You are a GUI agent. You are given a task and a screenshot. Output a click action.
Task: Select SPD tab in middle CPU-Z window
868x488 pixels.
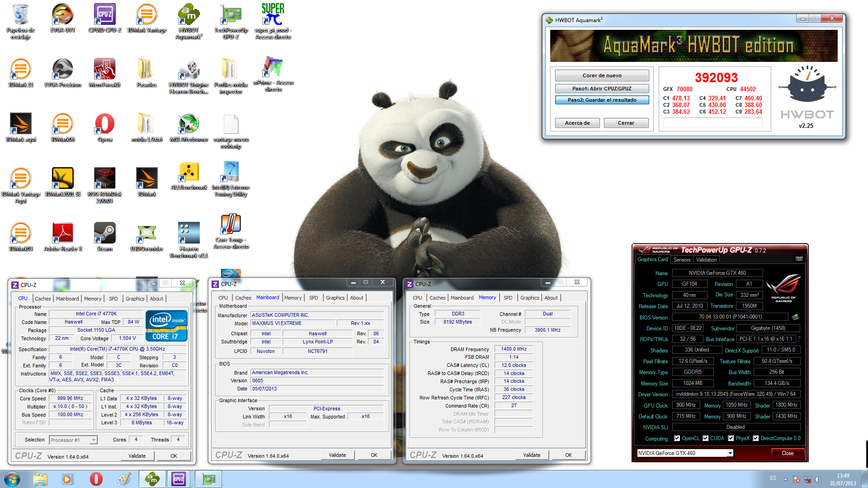(x=313, y=298)
